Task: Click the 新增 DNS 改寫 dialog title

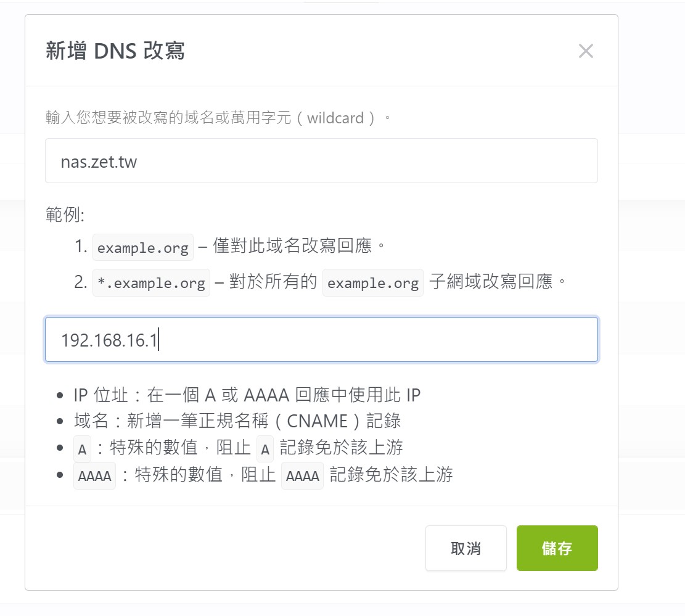Action: (115, 51)
